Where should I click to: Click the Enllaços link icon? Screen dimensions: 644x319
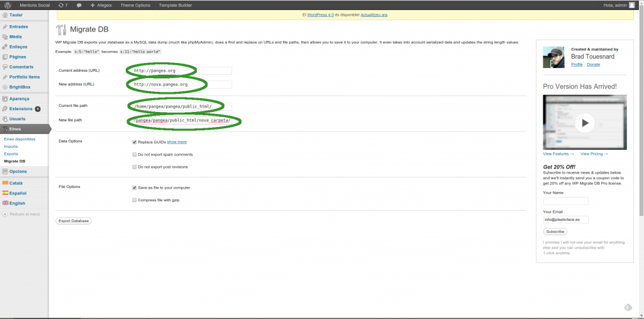point(4,47)
